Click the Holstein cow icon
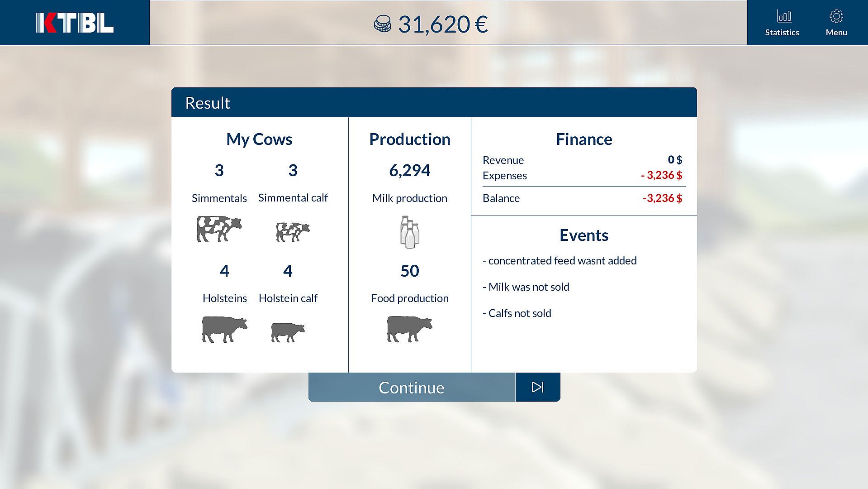Viewport: 868px width, 489px height. [x=224, y=329]
